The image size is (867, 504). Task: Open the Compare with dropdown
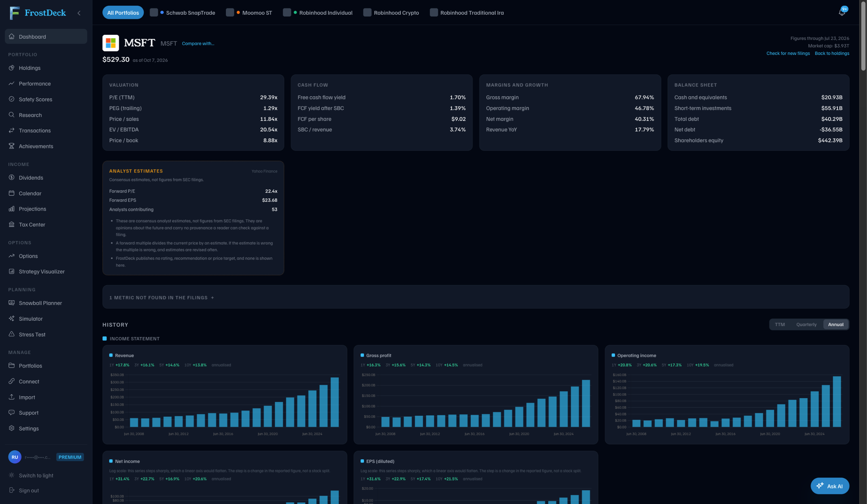click(198, 43)
